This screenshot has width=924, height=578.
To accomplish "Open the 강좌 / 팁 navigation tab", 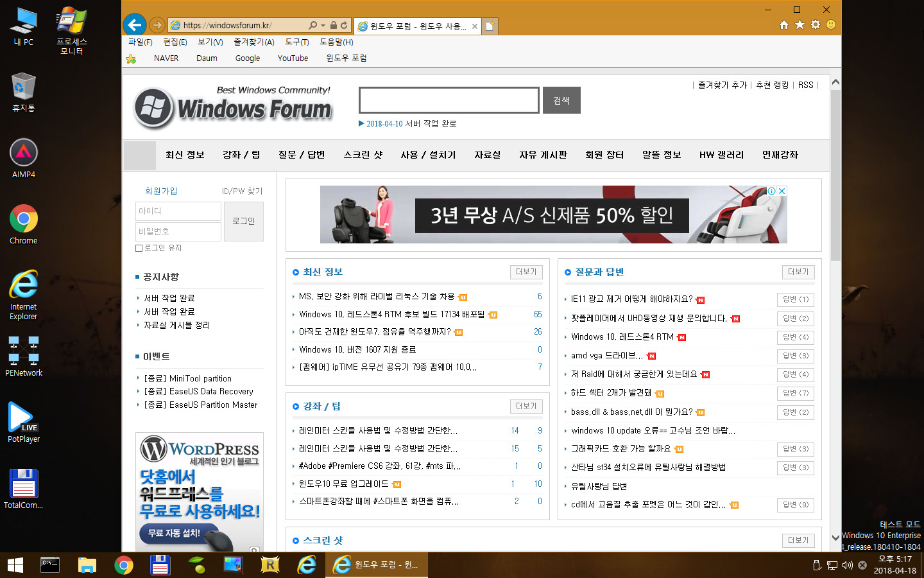I will [x=241, y=155].
